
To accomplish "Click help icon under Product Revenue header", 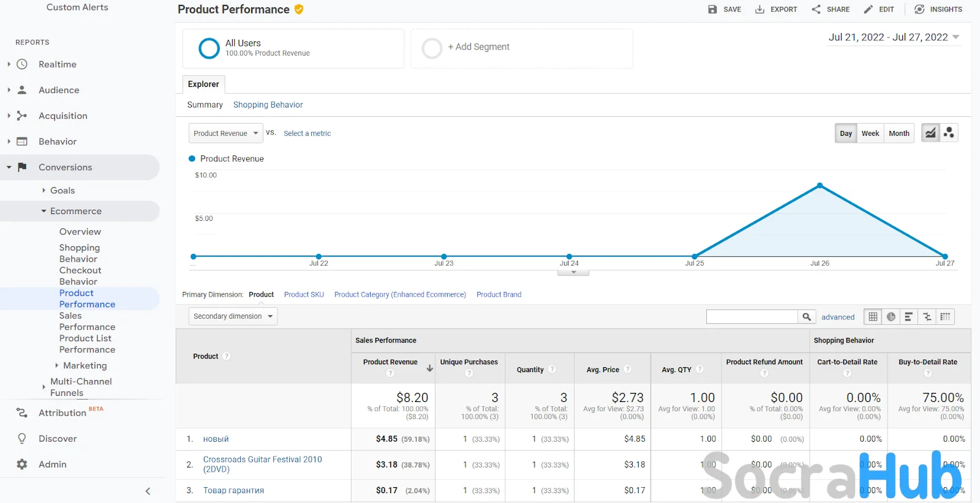I will coord(390,373).
